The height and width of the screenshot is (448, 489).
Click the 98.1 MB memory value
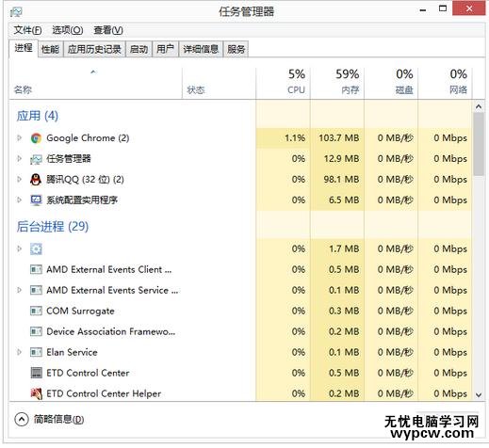[x=341, y=180]
